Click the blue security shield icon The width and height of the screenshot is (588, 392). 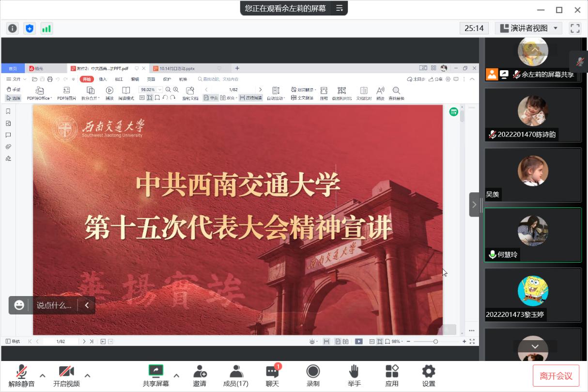pos(30,29)
